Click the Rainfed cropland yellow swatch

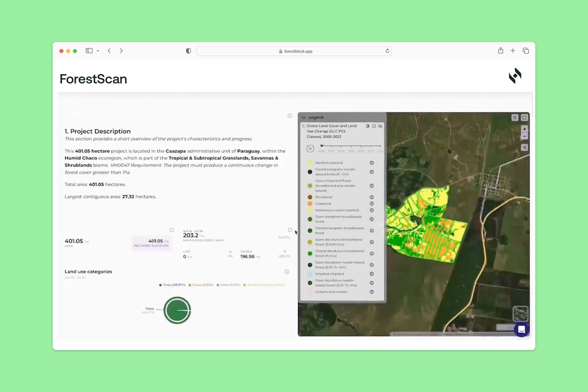click(x=310, y=163)
